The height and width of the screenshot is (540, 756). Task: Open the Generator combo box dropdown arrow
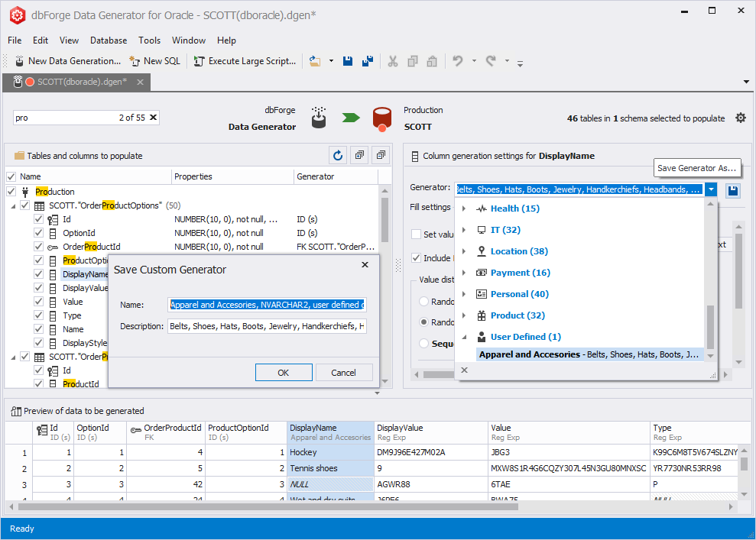coord(711,189)
